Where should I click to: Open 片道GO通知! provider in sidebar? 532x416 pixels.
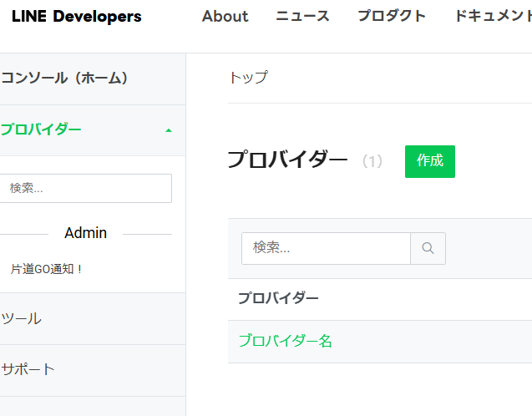(x=46, y=269)
